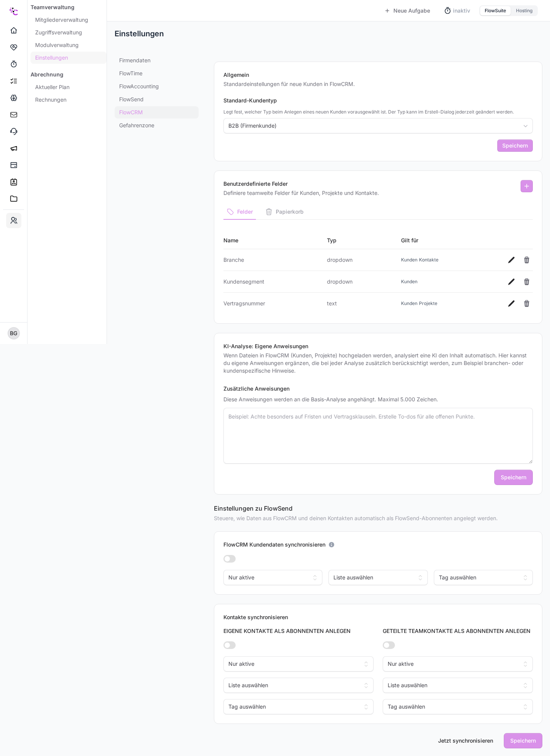Image resolution: width=550 pixels, height=756 pixels.
Task: Open FlowAccounting settings section
Action: [157, 86]
